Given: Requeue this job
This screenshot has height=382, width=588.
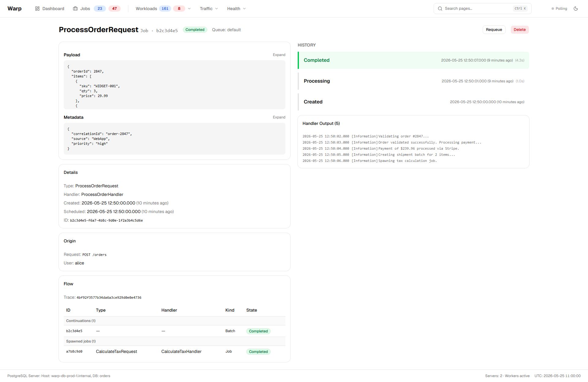Looking at the screenshot, I should [x=494, y=30].
